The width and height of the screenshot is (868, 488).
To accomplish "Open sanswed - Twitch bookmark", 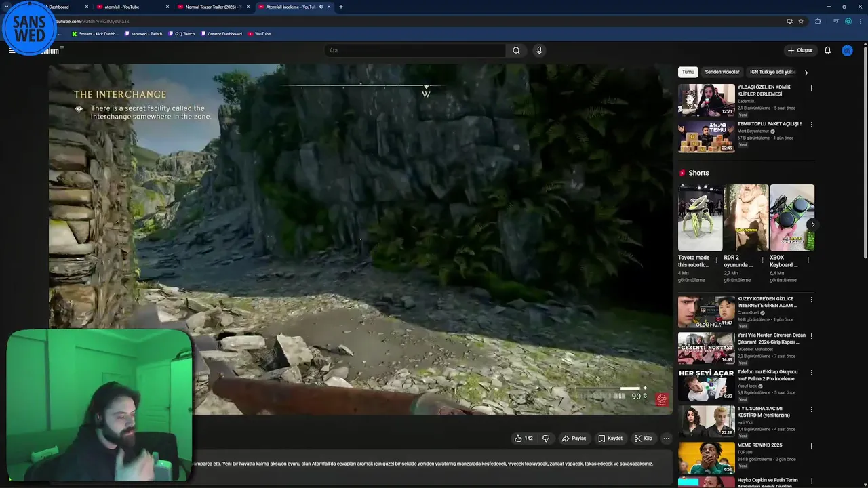I will (144, 34).
